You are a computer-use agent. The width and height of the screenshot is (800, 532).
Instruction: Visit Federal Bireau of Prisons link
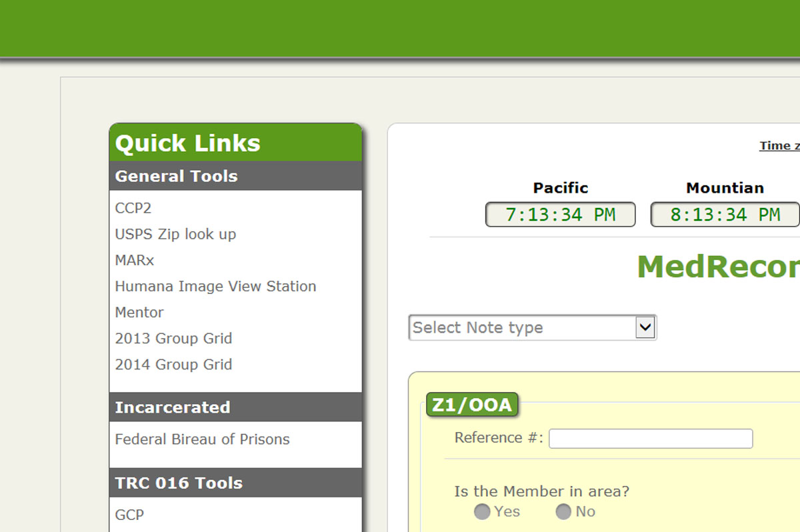pos(202,439)
